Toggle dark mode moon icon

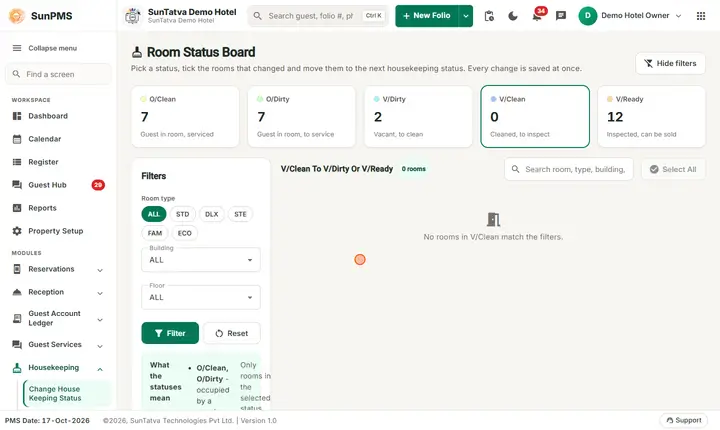(x=513, y=16)
